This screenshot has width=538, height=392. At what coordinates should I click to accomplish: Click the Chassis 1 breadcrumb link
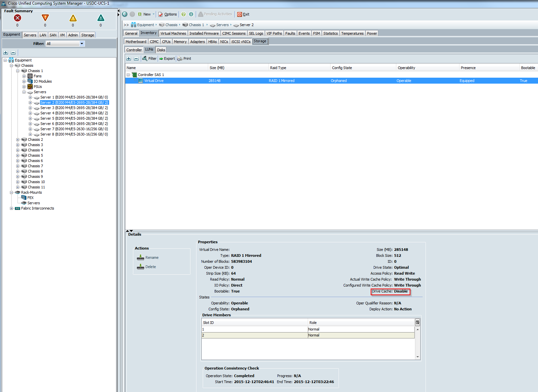pyautogui.click(x=196, y=25)
